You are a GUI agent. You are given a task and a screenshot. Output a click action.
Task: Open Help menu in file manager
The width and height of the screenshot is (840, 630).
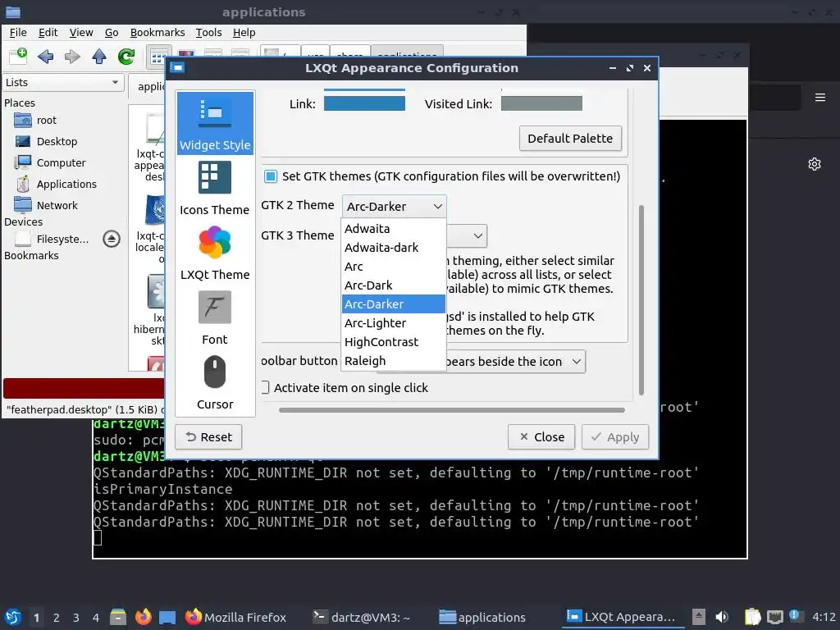click(x=244, y=33)
